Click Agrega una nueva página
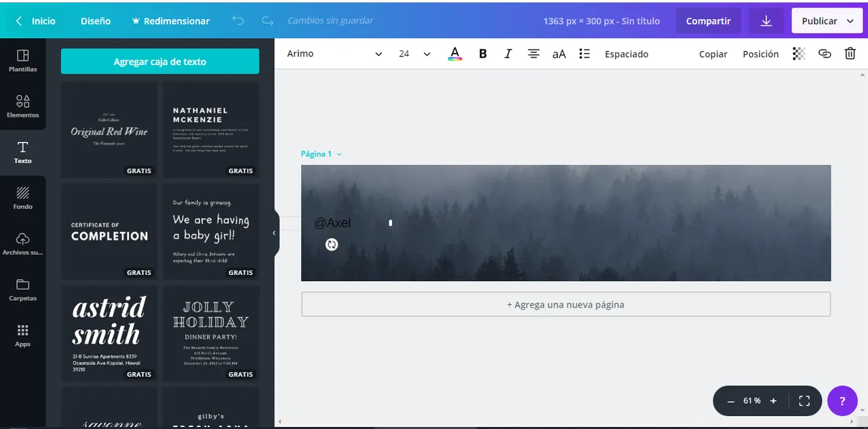The height and width of the screenshot is (429, 868). (x=566, y=305)
